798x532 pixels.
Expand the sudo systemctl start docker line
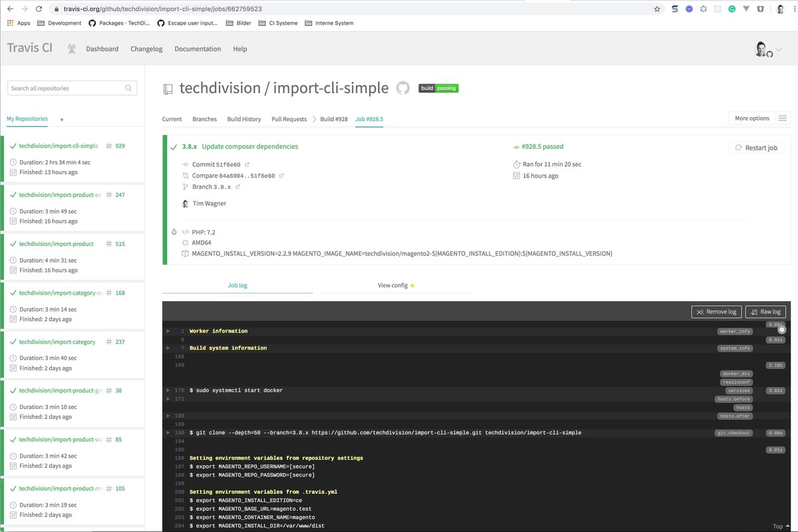pyautogui.click(x=168, y=390)
